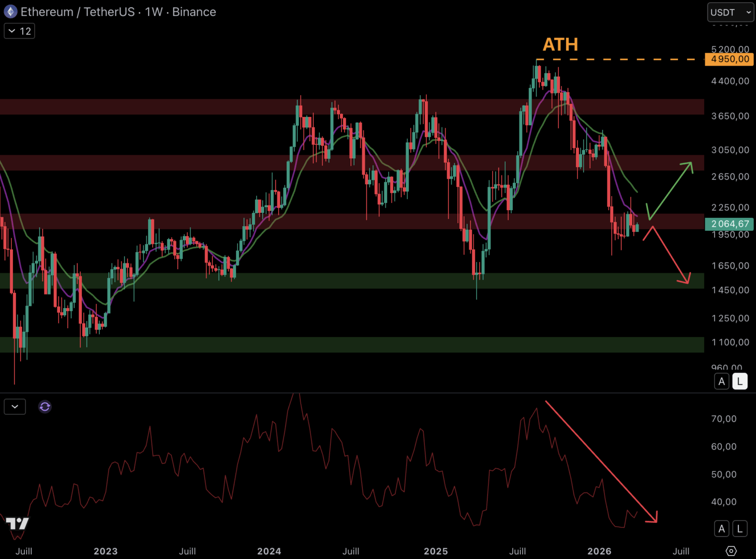Select the 2025 label on the time axis
756x559 pixels.
(x=436, y=551)
